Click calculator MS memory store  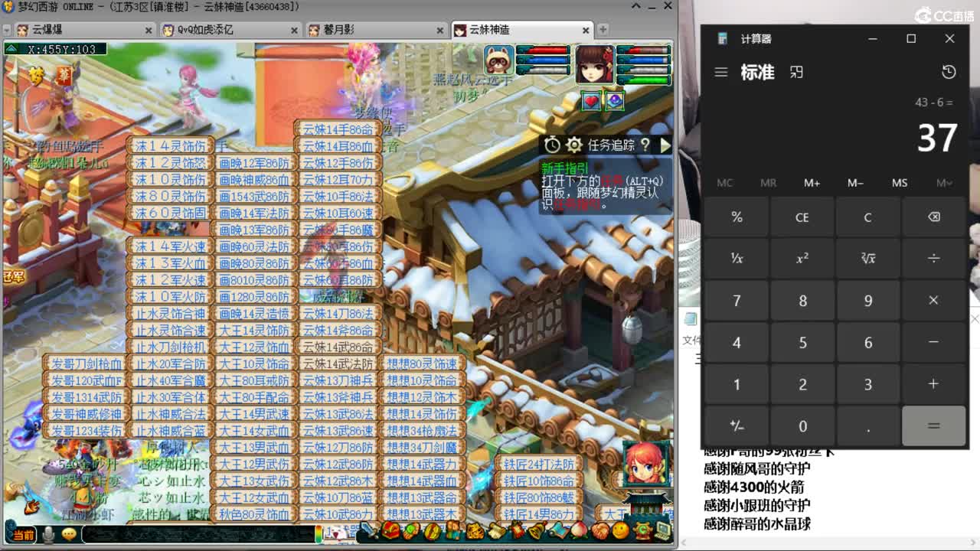coord(900,183)
